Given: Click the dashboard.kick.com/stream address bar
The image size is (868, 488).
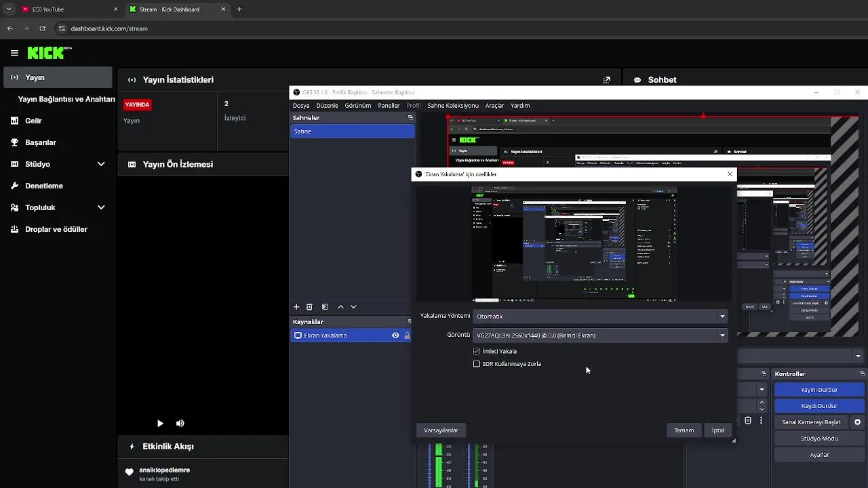Looking at the screenshot, I should click(108, 28).
